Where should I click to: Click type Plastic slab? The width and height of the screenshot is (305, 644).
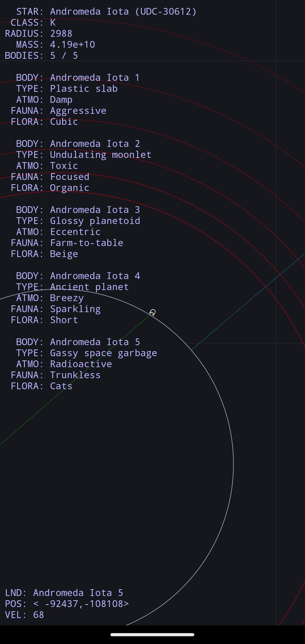(84, 89)
